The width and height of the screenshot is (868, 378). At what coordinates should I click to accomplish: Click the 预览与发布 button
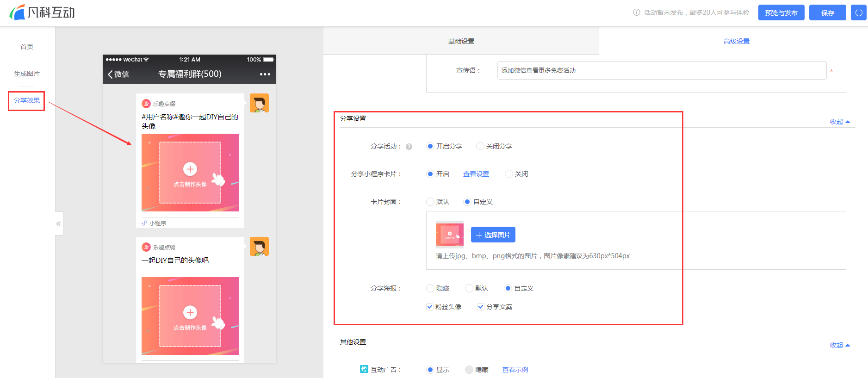(x=781, y=12)
